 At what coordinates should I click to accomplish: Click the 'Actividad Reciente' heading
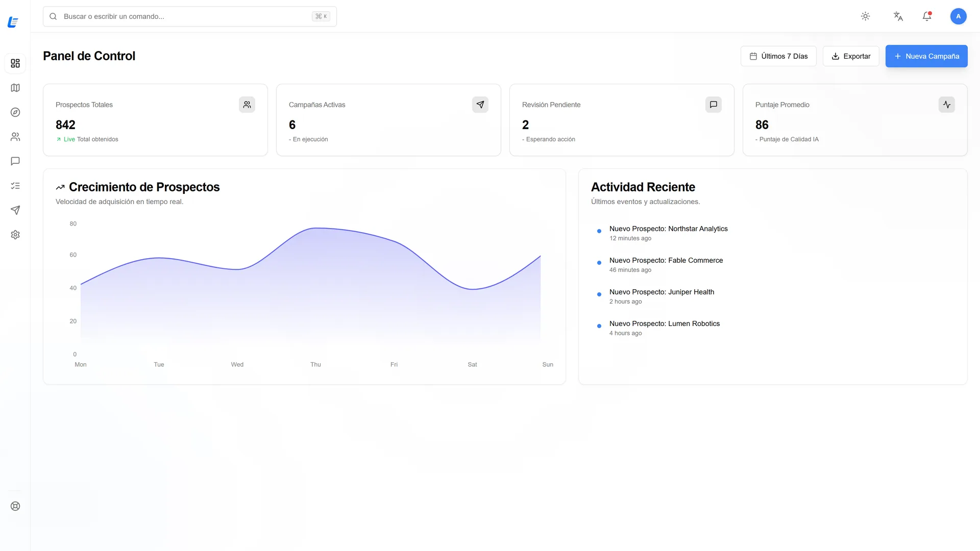click(643, 187)
